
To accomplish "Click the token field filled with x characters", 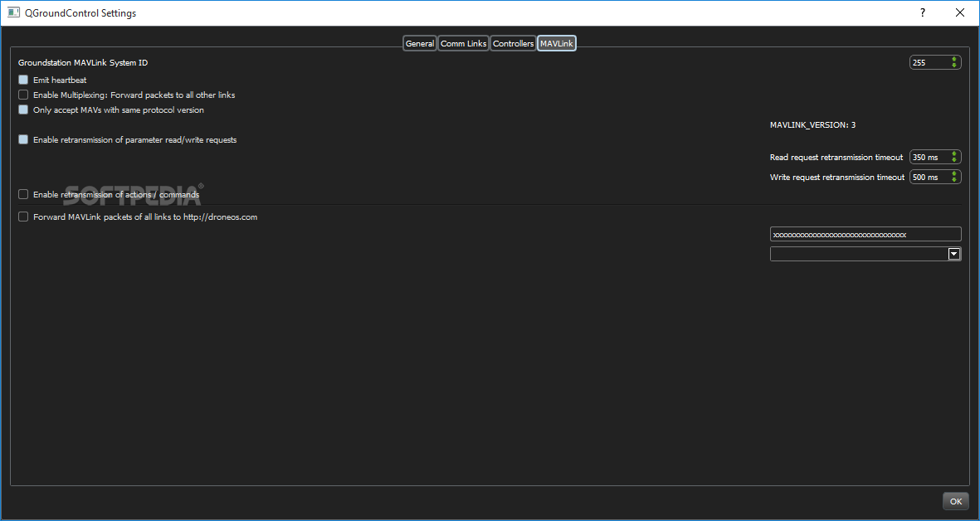I will (x=865, y=234).
